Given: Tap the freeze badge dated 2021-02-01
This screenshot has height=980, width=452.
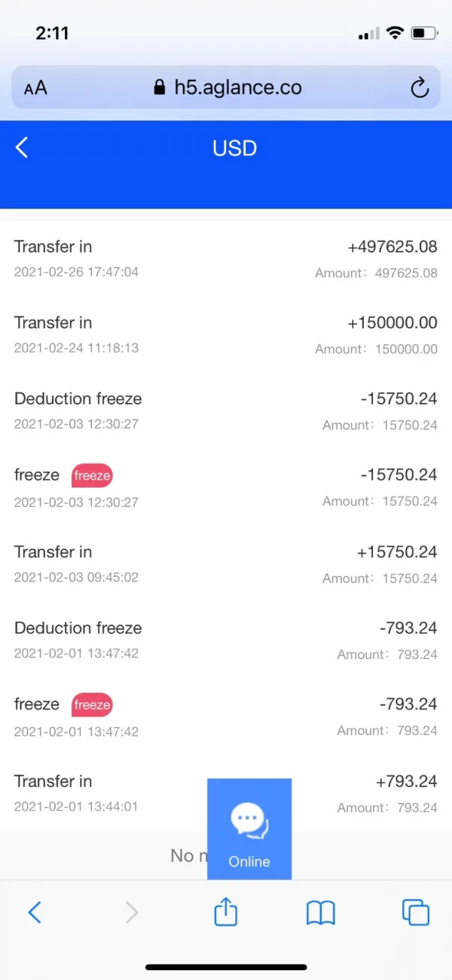Looking at the screenshot, I should 92,705.
